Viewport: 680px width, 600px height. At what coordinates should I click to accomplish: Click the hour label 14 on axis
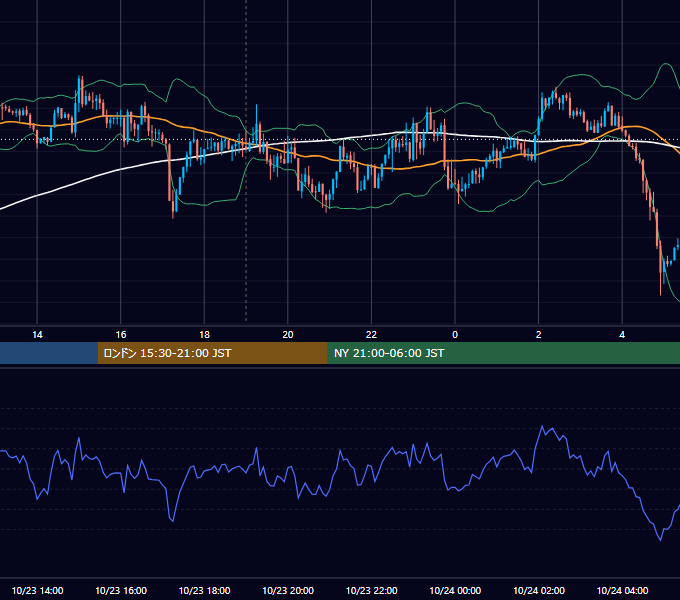[x=37, y=335]
